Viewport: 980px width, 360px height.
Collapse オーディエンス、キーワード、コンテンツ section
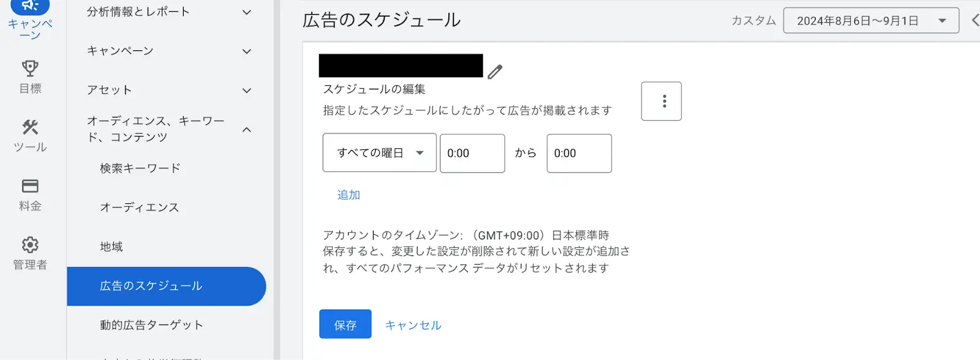click(246, 129)
